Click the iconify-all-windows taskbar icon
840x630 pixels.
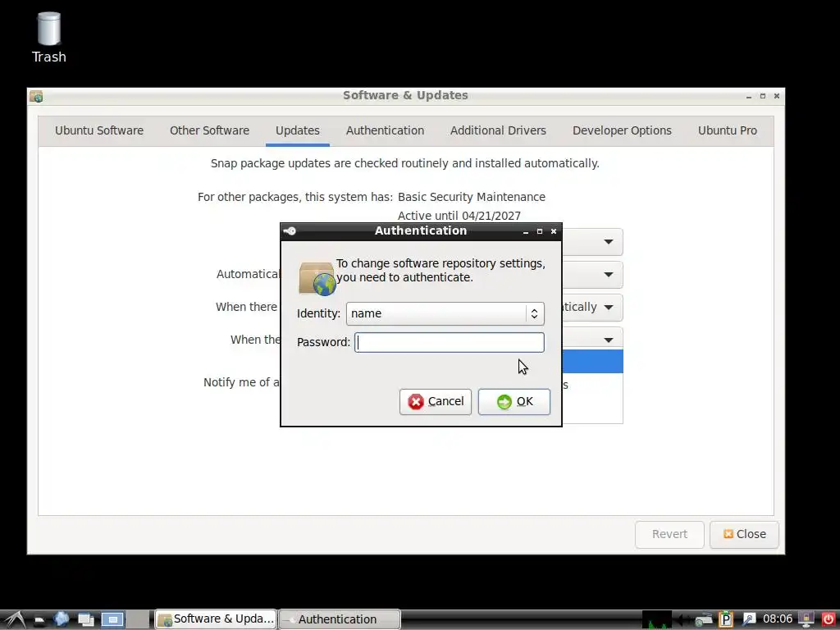point(85,620)
